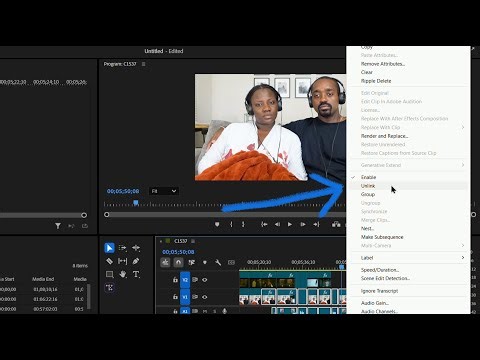The height and width of the screenshot is (360, 480).
Task: Open Program C1537 panel menu
Action: [x=144, y=64]
